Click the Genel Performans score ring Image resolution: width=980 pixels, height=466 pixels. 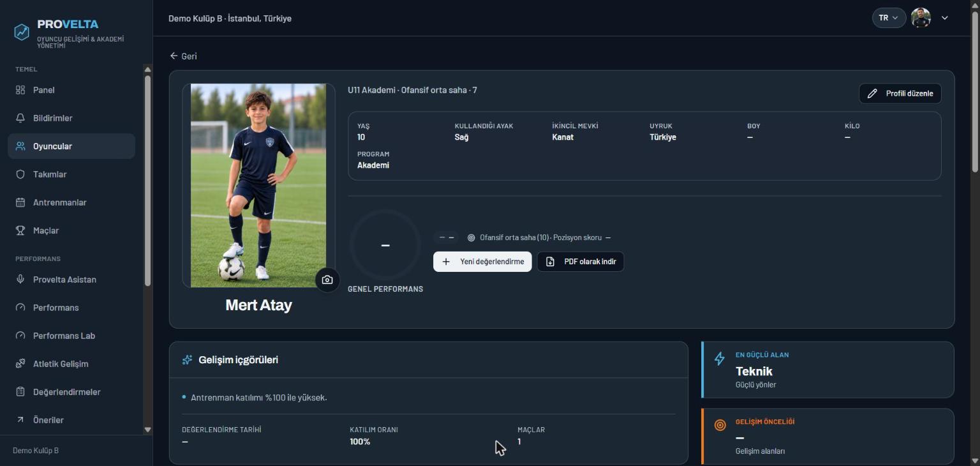(385, 245)
